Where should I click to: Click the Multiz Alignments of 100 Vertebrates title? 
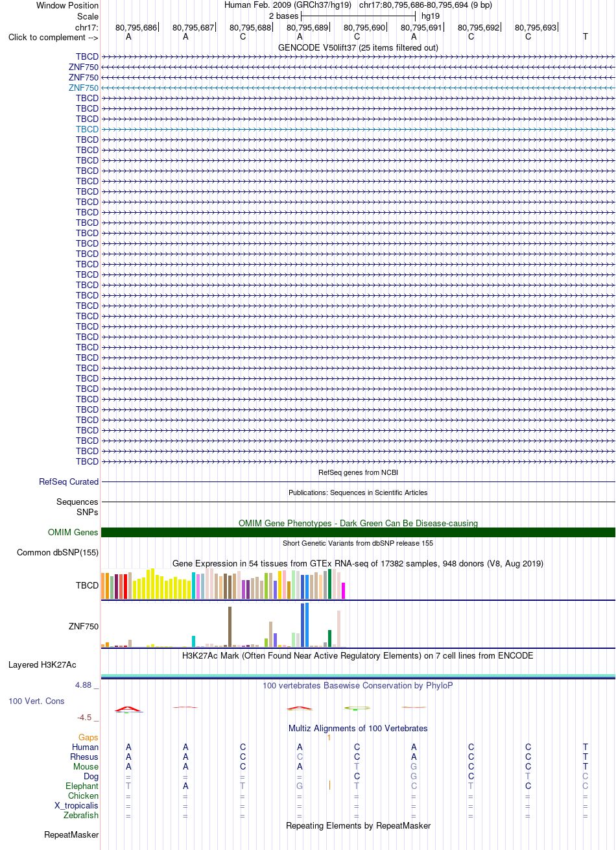pyautogui.click(x=358, y=729)
